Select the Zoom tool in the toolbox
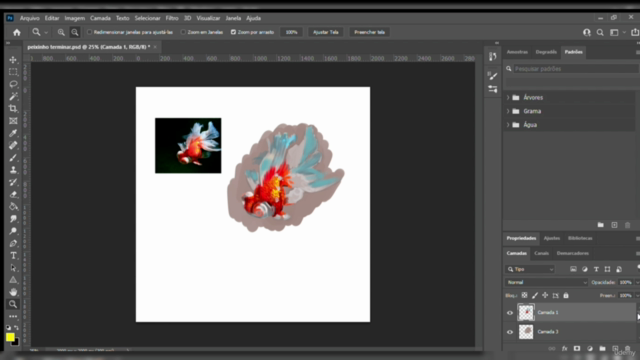The height and width of the screenshot is (360, 640). tap(13, 304)
